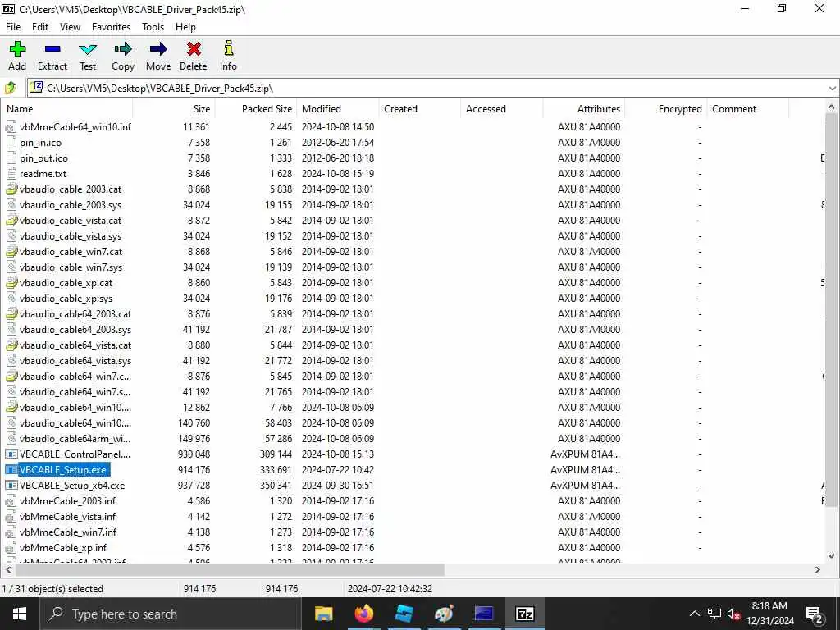840x630 pixels.
Task: Click the Type here to search box
Action: [171, 614]
